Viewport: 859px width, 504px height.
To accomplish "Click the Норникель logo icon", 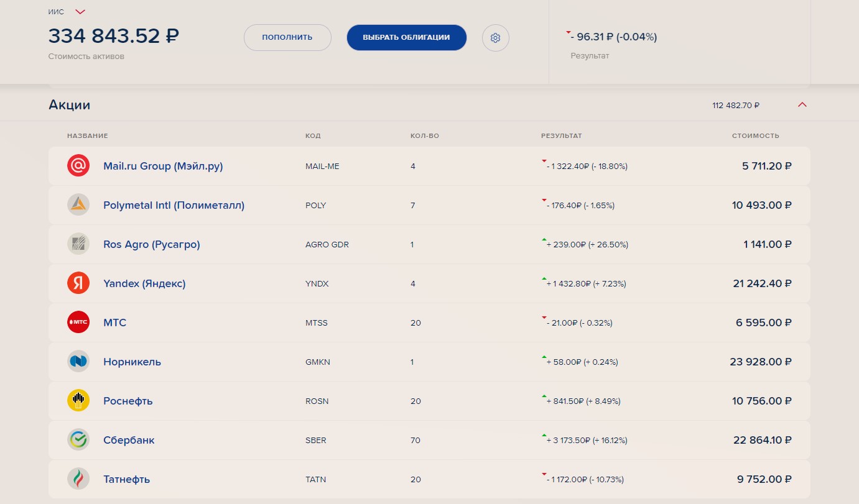I will (x=78, y=362).
